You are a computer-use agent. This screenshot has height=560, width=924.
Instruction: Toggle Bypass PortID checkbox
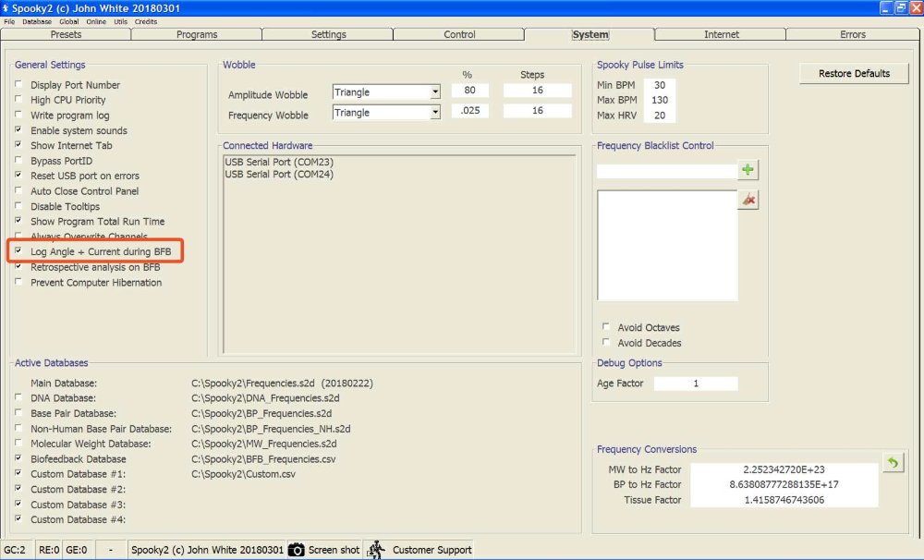pos(18,160)
